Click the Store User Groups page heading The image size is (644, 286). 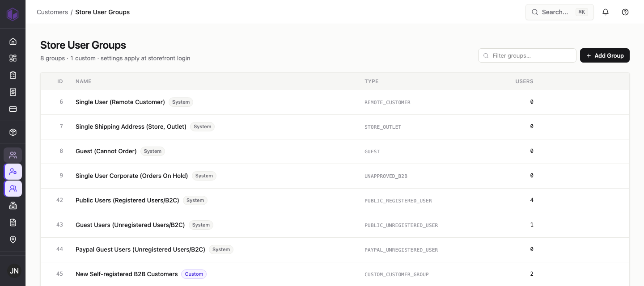tap(83, 45)
